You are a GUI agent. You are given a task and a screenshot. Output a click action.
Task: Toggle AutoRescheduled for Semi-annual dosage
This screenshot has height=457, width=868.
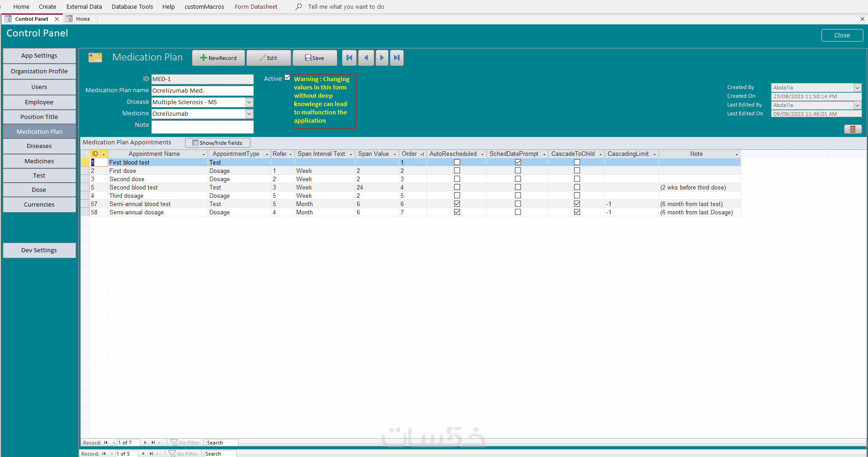[x=457, y=212]
